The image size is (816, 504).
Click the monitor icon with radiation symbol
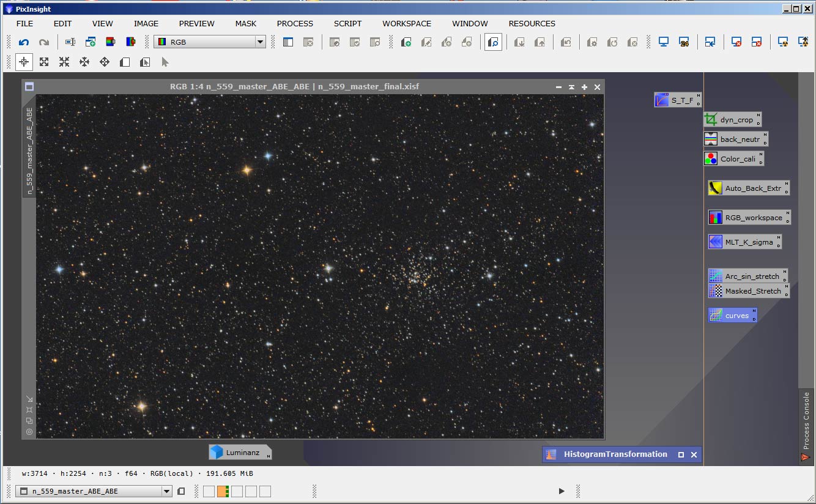coord(782,42)
